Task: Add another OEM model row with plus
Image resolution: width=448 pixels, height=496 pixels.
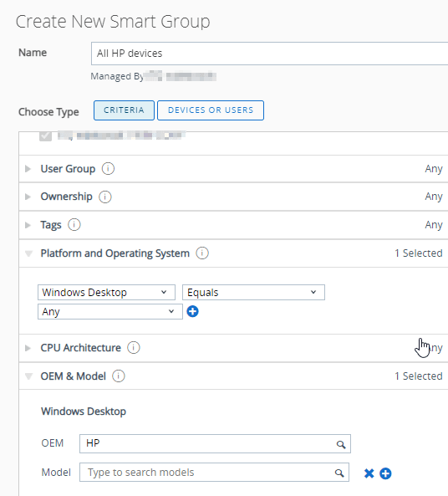Action: click(385, 473)
